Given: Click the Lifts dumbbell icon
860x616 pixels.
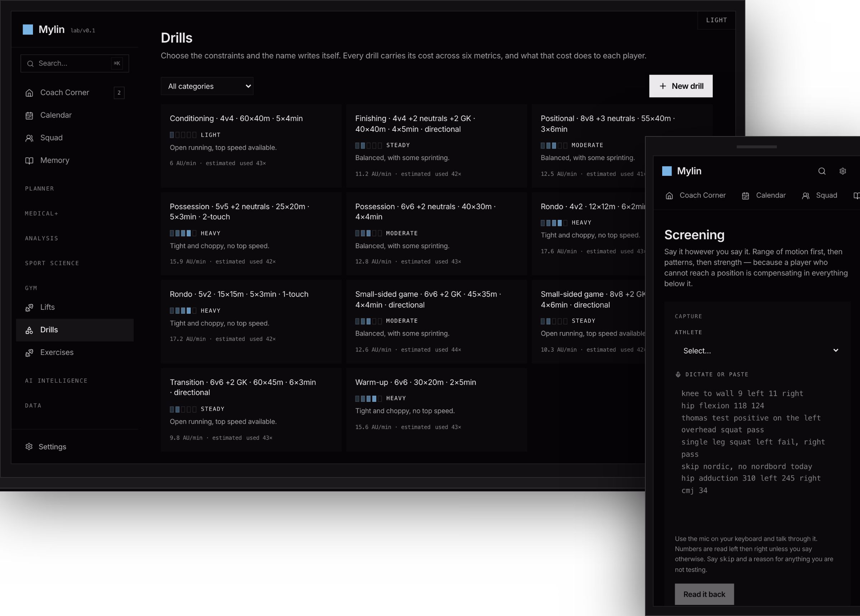Looking at the screenshot, I should [x=29, y=307].
